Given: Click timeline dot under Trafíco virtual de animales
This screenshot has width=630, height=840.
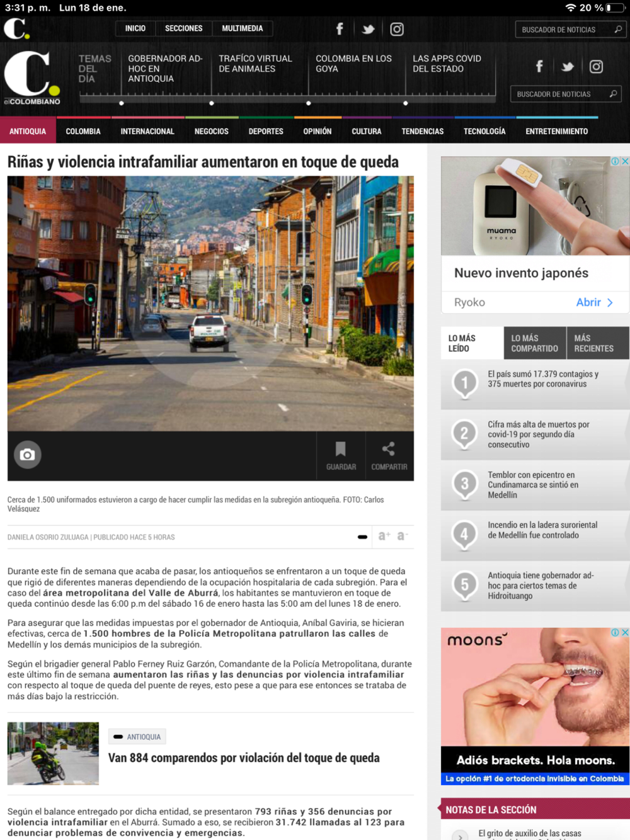Looking at the screenshot, I should coord(212,103).
